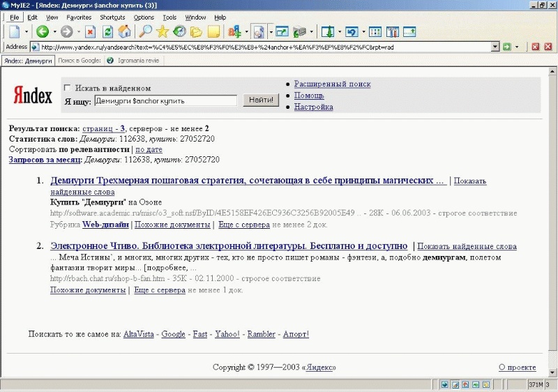Screen dimensions: 558x392
Task: Click the 'Найти!' search button
Action: tap(261, 100)
